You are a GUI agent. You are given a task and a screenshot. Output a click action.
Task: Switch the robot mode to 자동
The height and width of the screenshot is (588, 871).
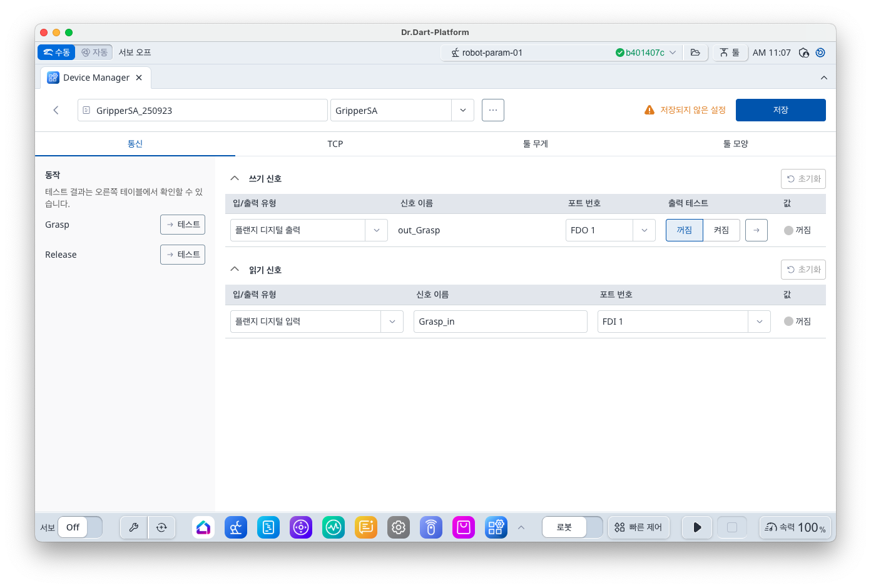[x=94, y=52]
